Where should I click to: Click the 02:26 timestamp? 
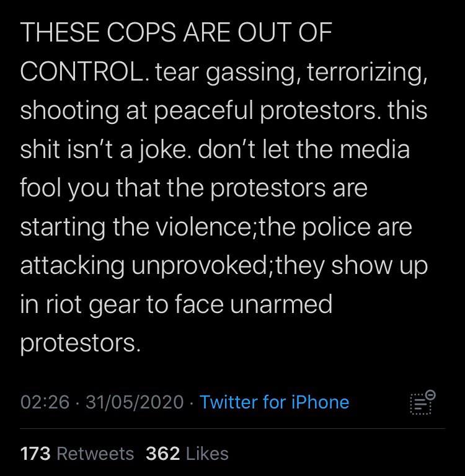coord(45,402)
